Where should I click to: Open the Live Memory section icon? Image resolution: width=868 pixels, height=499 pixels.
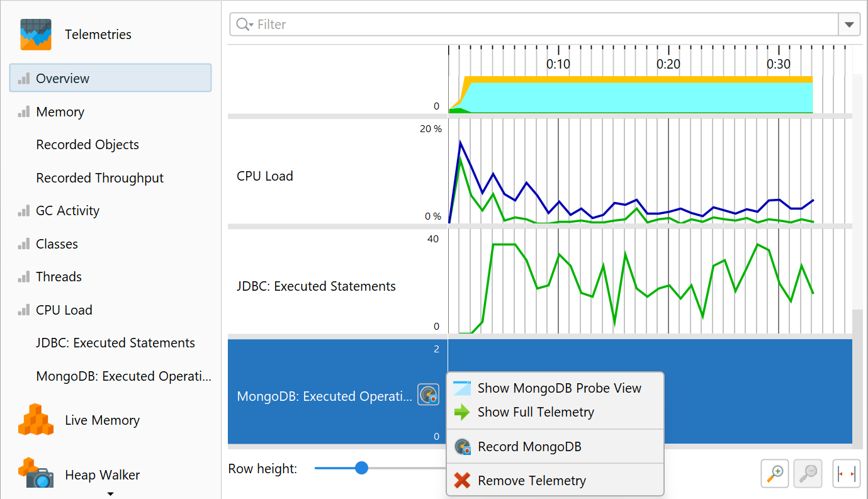(35, 420)
